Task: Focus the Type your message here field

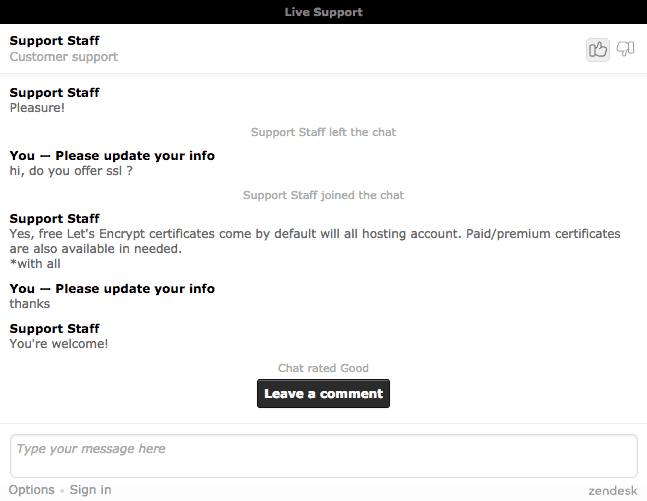Action: tap(324, 456)
